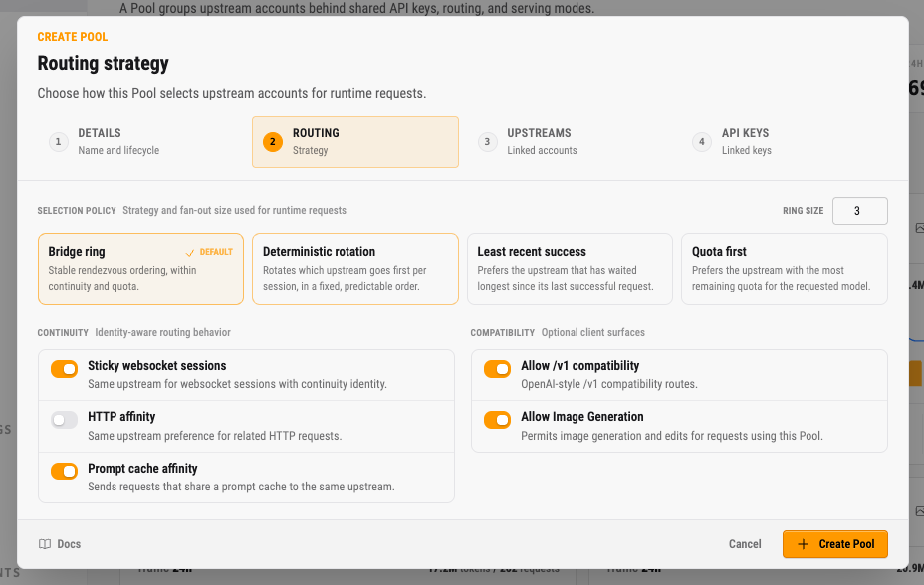The image size is (924, 585).
Task: Click step 2 circle for Routing
Action: 273,142
